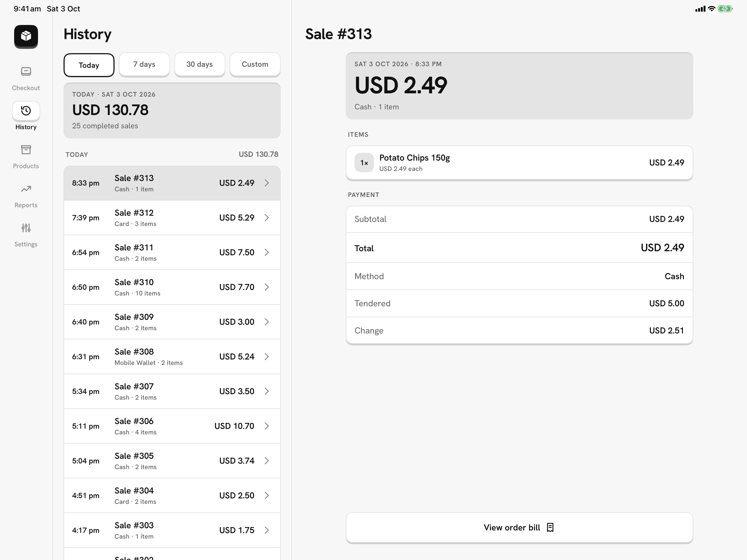Go to Checkout label in sidebar

(26, 88)
